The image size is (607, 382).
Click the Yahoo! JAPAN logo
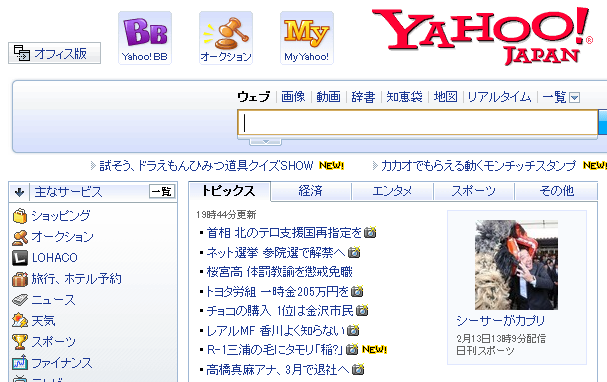(x=482, y=36)
